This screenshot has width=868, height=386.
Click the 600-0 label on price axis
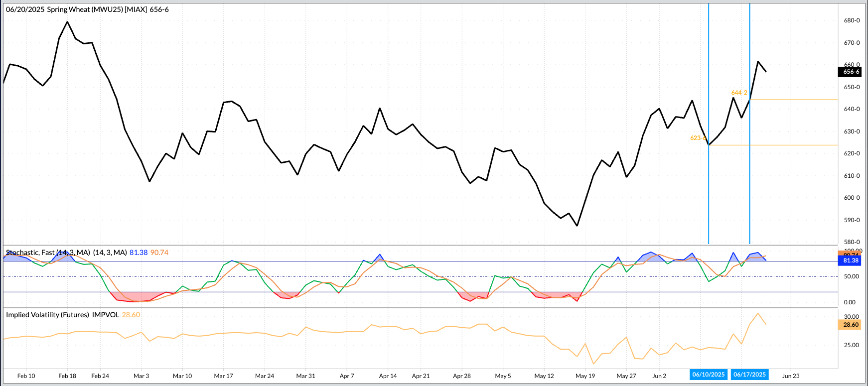point(852,198)
